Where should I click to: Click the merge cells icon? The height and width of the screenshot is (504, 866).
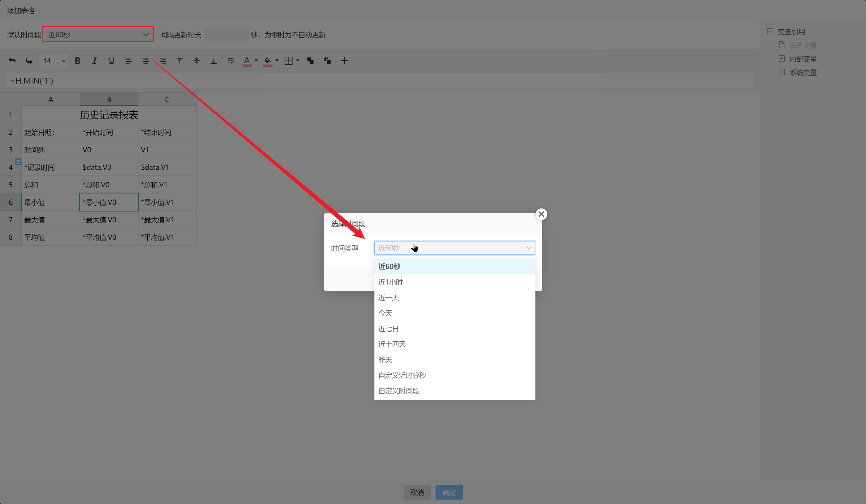point(310,61)
